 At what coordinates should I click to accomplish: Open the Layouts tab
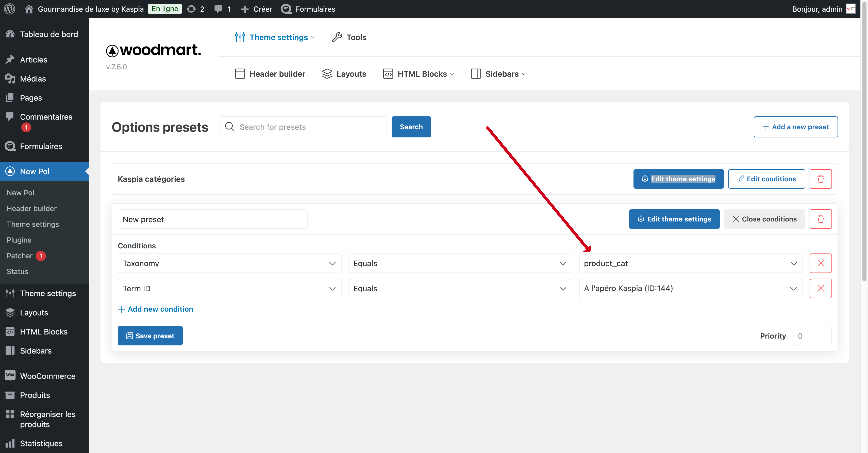tap(344, 74)
